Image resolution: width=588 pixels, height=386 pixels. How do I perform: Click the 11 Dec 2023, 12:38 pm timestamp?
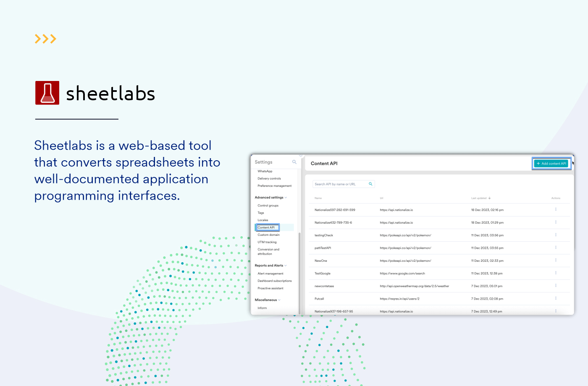pyautogui.click(x=487, y=274)
